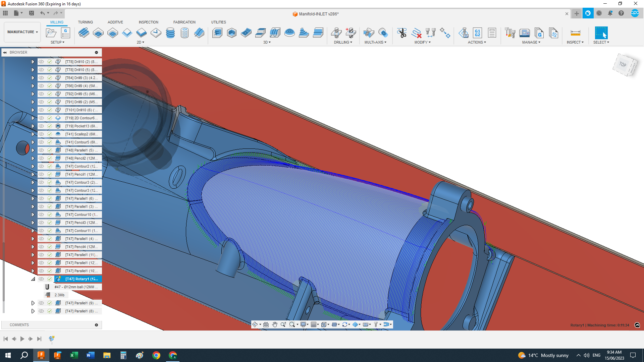Open the 3D milling dropdown menu
644x362 pixels.
point(267,42)
